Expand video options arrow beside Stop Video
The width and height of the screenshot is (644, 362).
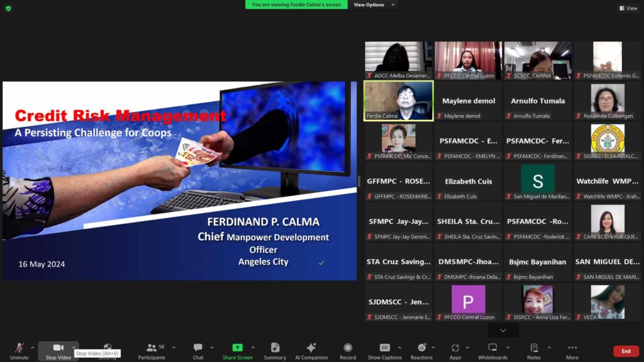tap(74, 348)
